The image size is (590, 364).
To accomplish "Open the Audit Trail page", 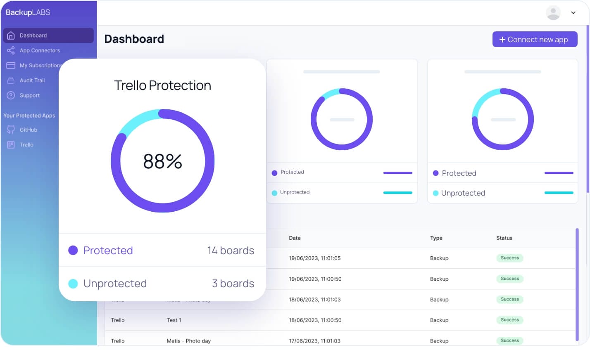I will click(32, 80).
